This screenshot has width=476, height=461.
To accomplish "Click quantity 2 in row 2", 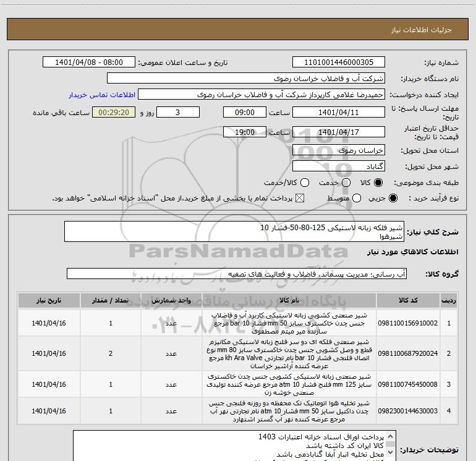I will [111, 353].
